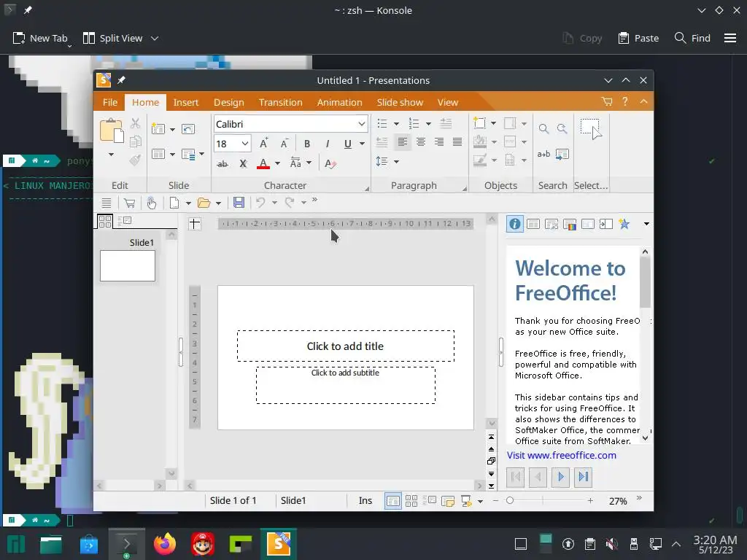Screen dimensions: 747x560
Task: Open the File menu tab
Action: tap(110, 102)
